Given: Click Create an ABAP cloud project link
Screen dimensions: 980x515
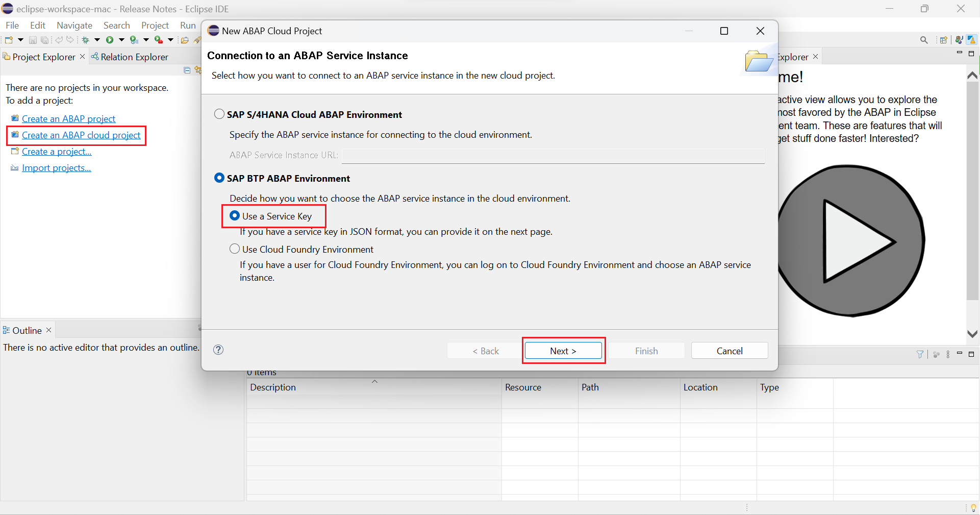Looking at the screenshot, I should (x=81, y=135).
